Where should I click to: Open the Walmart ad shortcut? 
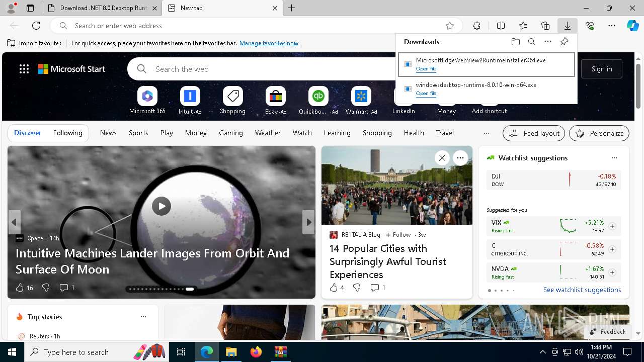pyautogui.click(x=361, y=101)
